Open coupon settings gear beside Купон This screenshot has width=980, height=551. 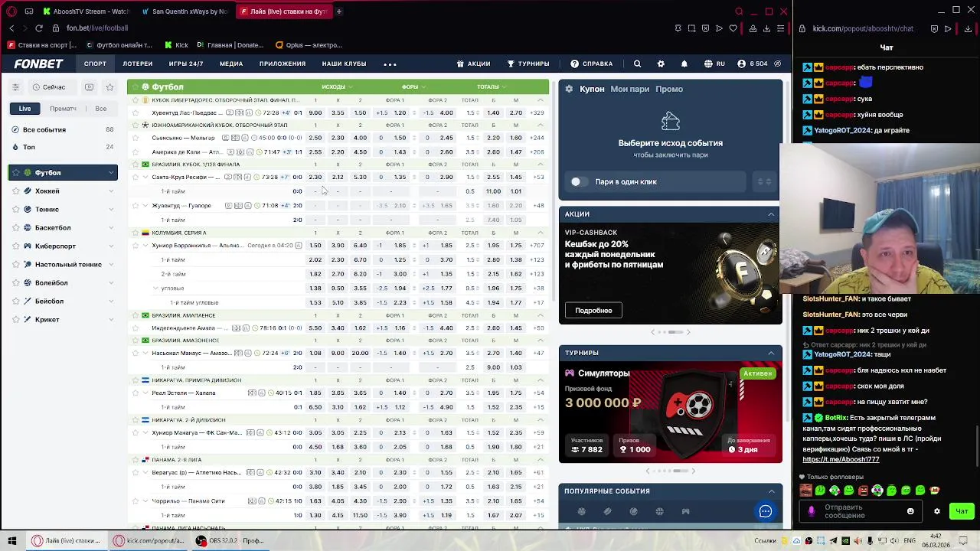(x=569, y=89)
